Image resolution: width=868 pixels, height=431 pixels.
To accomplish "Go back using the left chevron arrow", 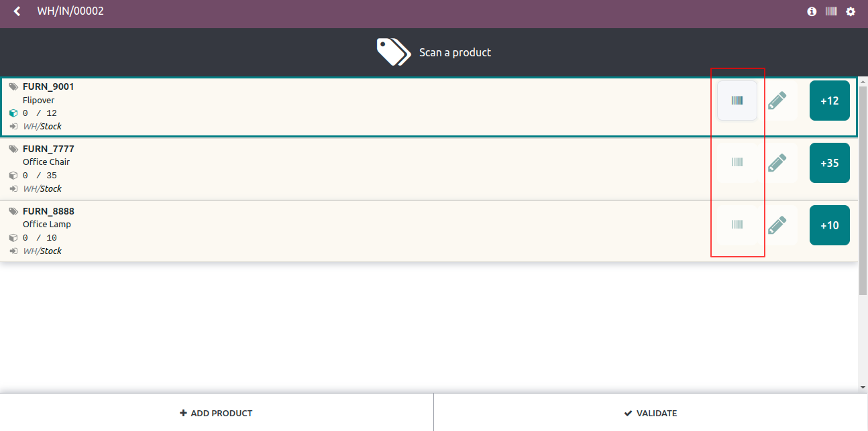I will (17, 11).
